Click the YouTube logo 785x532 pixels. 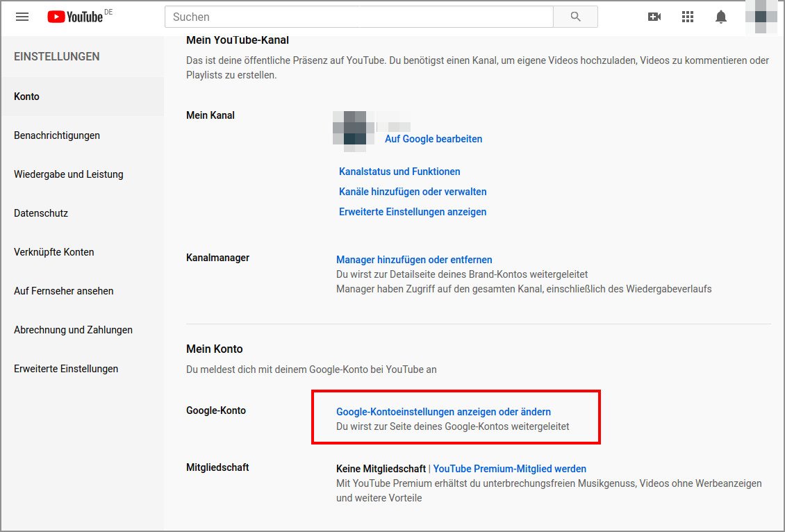tap(72, 17)
